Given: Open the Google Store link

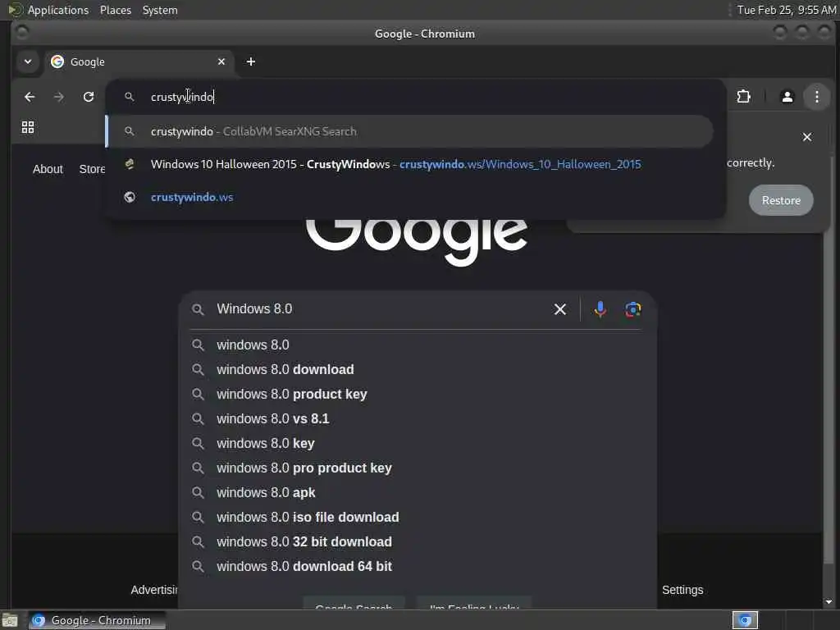Looking at the screenshot, I should tap(92, 169).
